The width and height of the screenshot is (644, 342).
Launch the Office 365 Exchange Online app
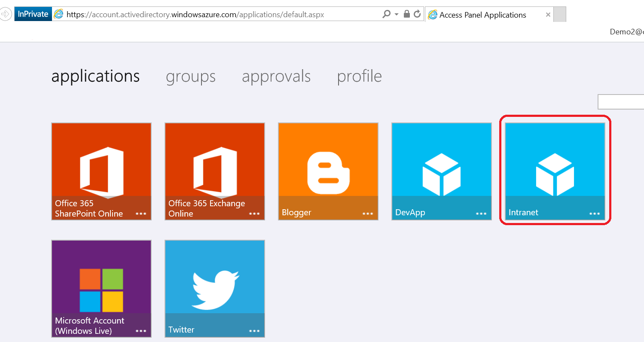pos(214,163)
